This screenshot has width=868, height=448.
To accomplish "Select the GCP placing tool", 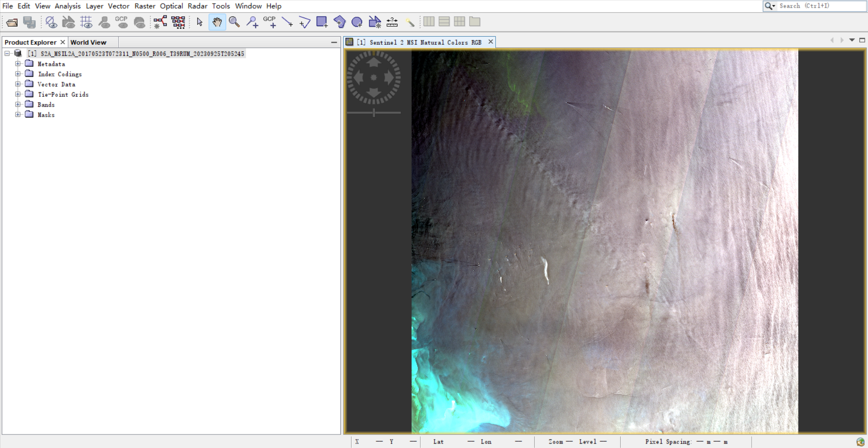I will point(270,22).
